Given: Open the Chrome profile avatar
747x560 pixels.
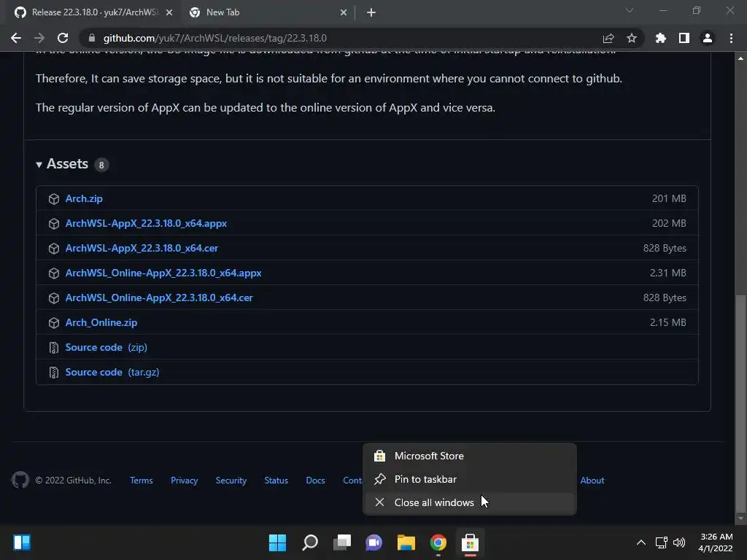Looking at the screenshot, I should click(x=708, y=38).
